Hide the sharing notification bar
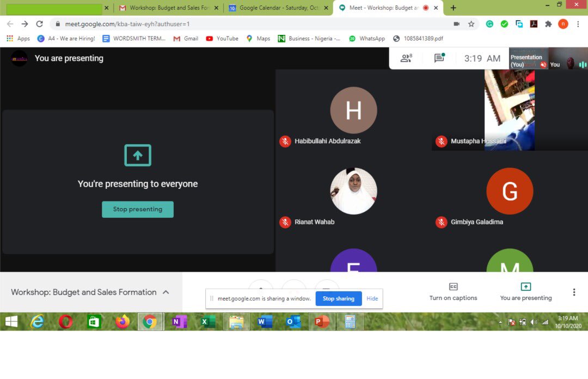Viewport: 588px width, 379px height. 372,299
